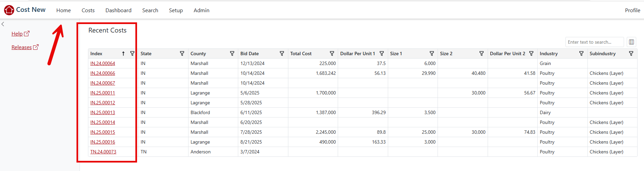644x171 pixels.
Task: Open filter for the County column
Action: (232, 54)
